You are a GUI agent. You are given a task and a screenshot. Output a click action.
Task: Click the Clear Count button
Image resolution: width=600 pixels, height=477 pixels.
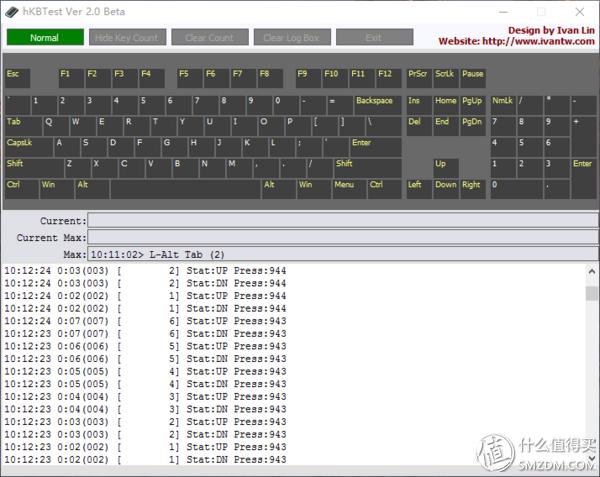tap(210, 37)
